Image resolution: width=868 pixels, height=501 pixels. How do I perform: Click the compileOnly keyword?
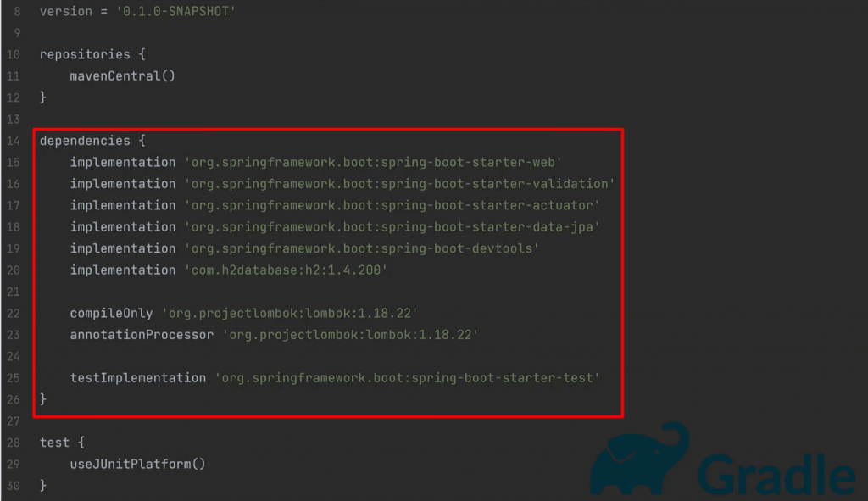(111, 314)
